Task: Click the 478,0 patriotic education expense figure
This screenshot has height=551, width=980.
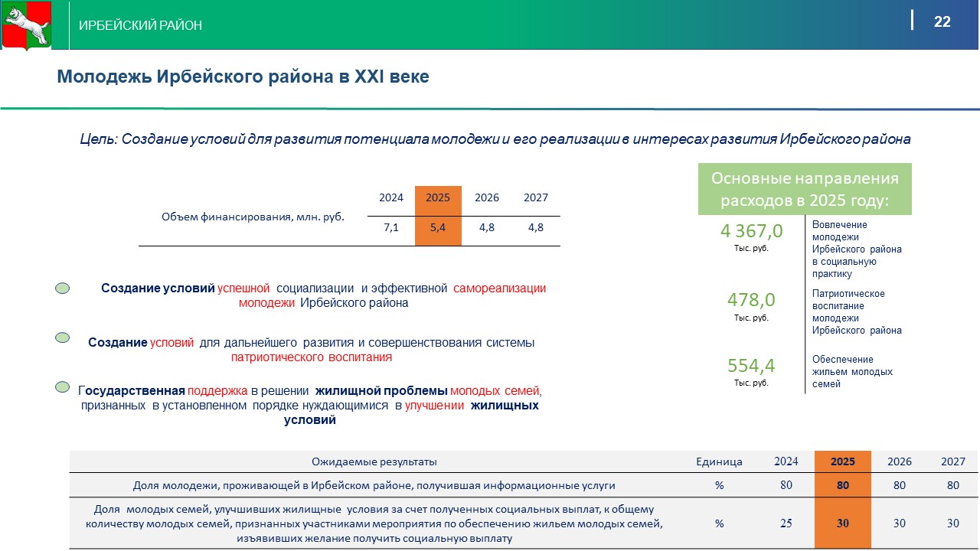Action: [751, 299]
